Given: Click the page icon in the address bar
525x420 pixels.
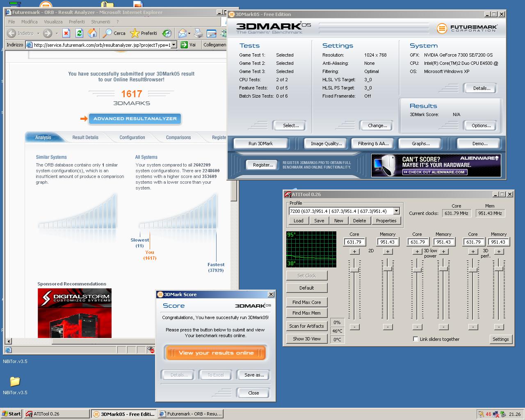Looking at the screenshot, I should click(x=29, y=45).
